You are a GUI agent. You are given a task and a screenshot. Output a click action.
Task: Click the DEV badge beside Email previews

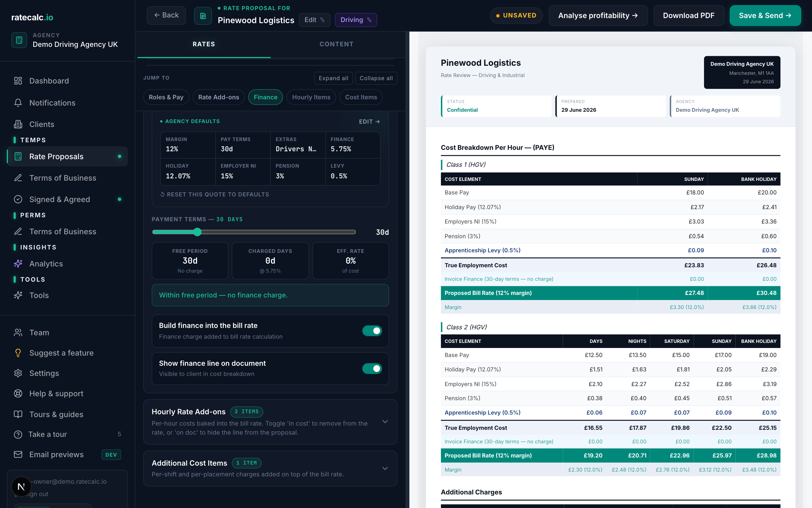click(x=111, y=455)
